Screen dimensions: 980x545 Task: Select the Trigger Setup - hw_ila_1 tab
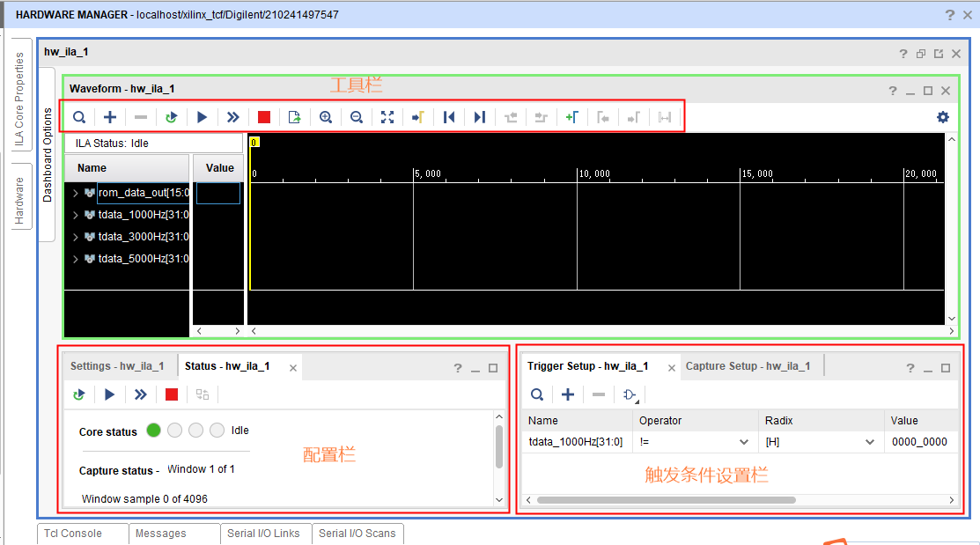coord(587,366)
